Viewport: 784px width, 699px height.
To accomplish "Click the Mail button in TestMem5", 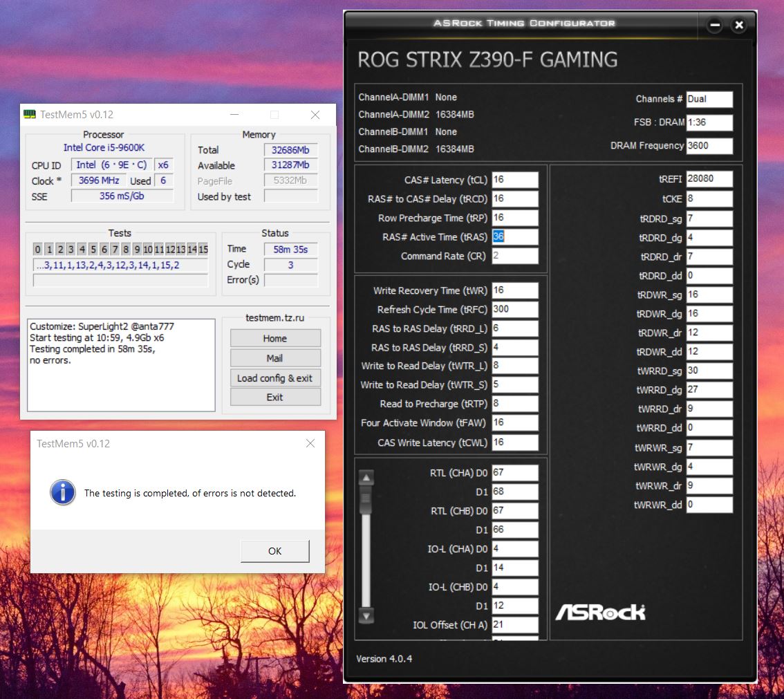I will tap(275, 358).
